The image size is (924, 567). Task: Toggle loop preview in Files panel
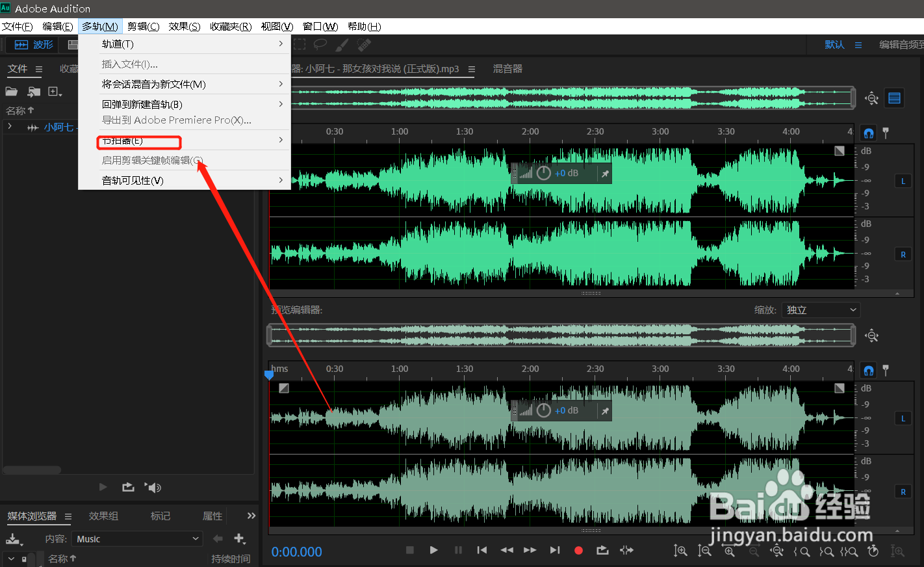[128, 487]
